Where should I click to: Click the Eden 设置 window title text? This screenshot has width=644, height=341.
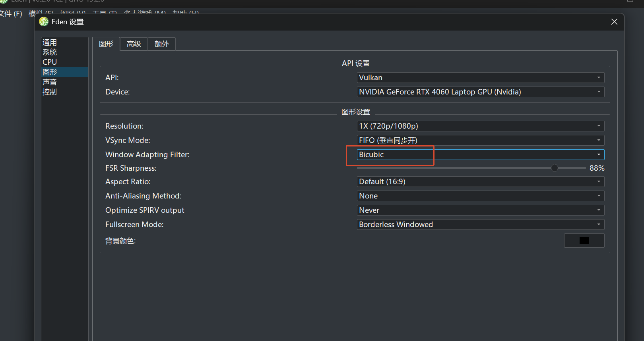coord(68,22)
